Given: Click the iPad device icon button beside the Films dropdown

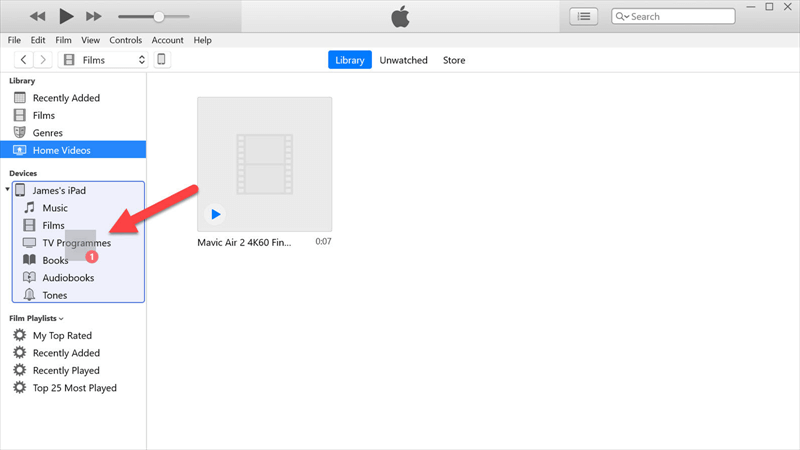Looking at the screenshot, I should pyautogui.click(x=162, y=60).
